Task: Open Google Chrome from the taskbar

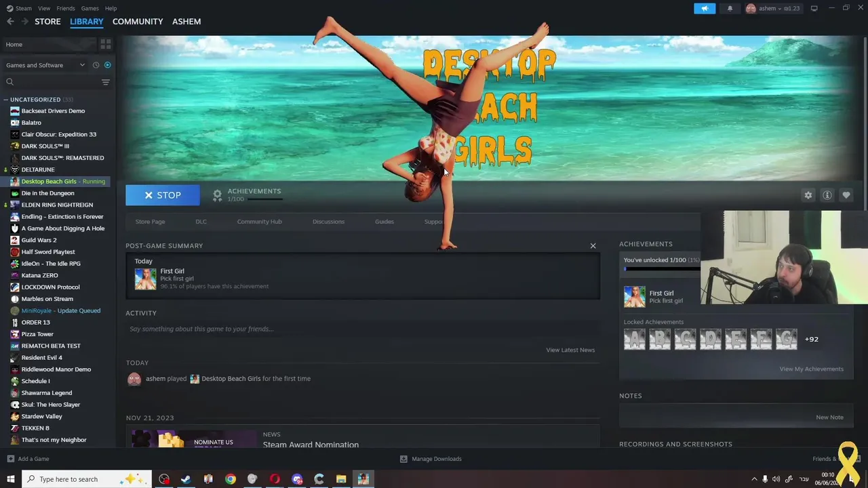Action: tap(231, 479)
